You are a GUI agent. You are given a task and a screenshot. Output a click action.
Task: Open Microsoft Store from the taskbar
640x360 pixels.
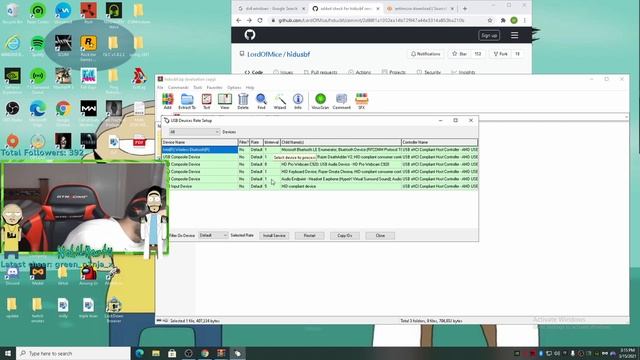172,353
